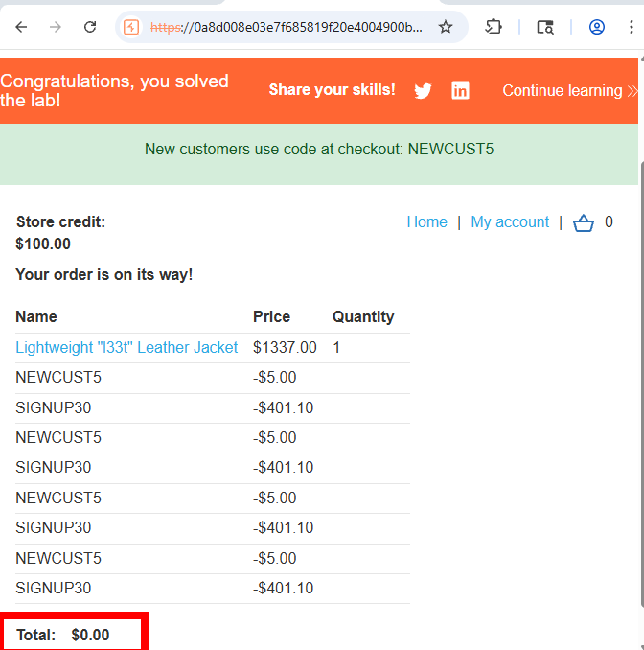Click the browser back arrow
644x650 pixels.
pos(21,28)
